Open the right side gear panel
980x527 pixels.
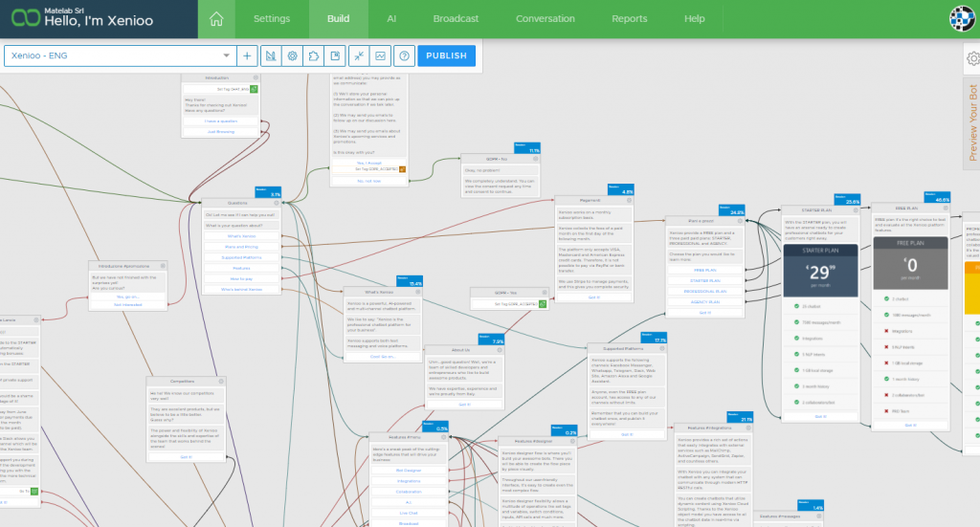coord(972,58)
